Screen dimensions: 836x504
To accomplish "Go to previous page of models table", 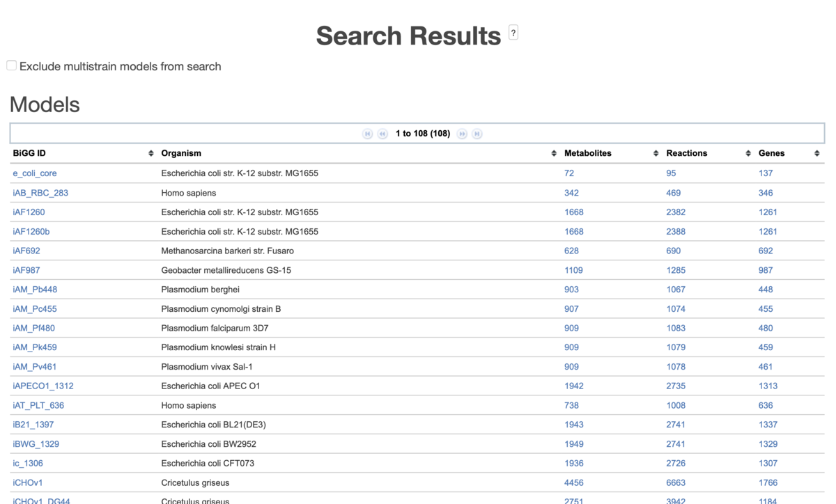I will click(x=382, y=134).
